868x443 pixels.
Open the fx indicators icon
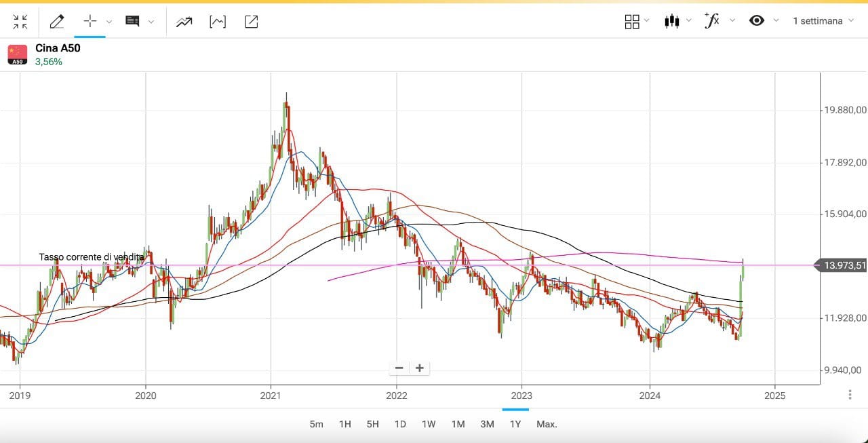point(712,20)
